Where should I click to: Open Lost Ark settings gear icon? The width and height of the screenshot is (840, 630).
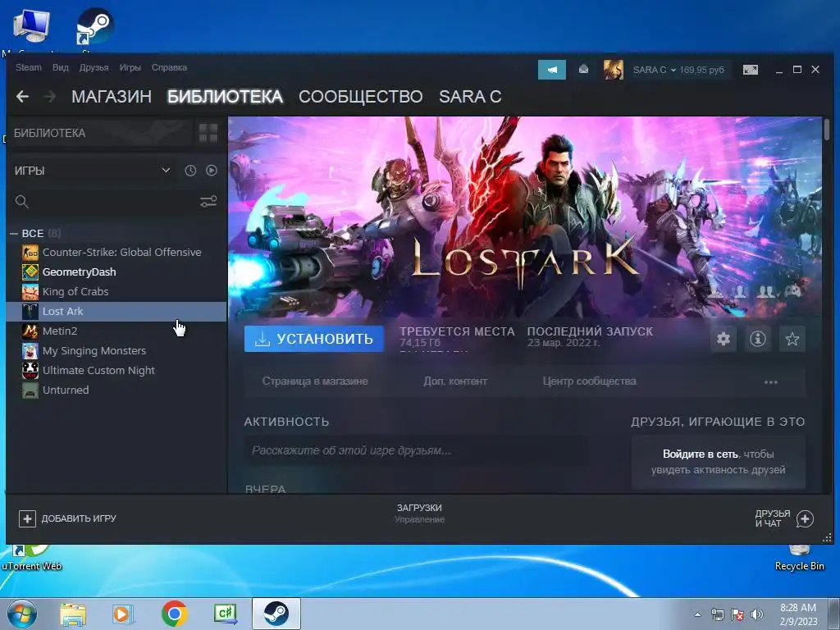pos(724,339)
